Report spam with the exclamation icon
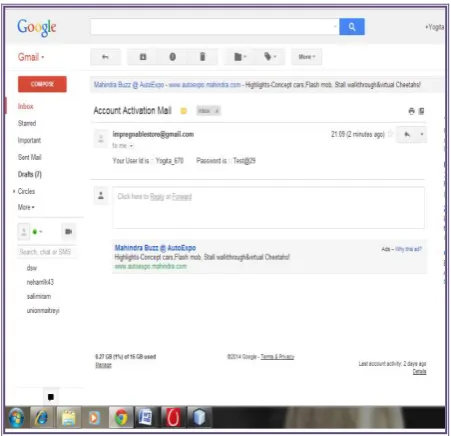This screenshot has width=451, height=436. [x=172, y=57]
